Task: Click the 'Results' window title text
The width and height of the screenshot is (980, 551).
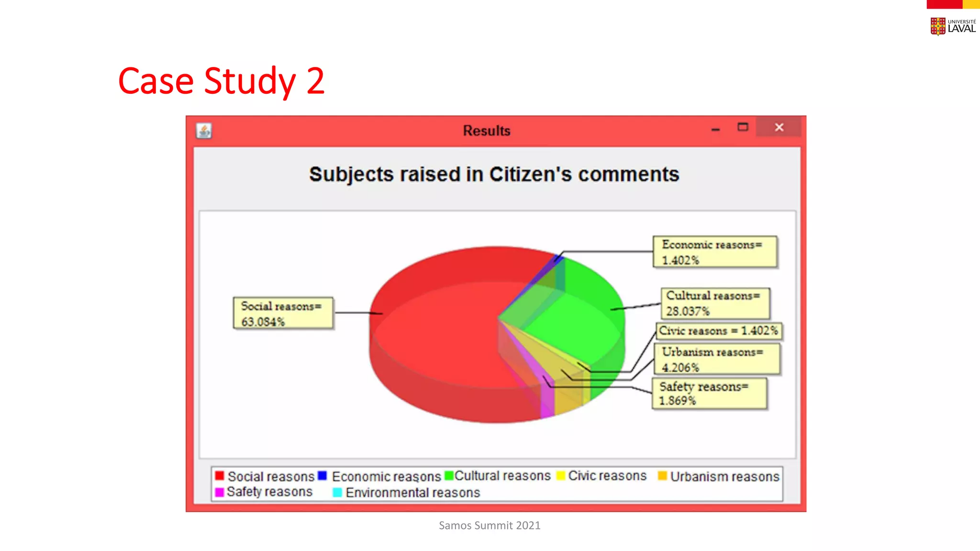Action: (x=487, y=131)
